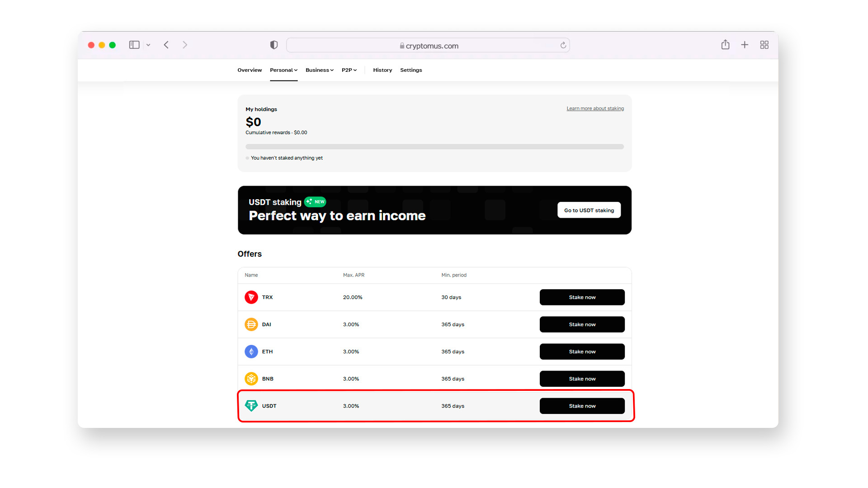Click the TRX token icon
The height and width of the screenshot is (488, 868).
click(x=251, y=297)
